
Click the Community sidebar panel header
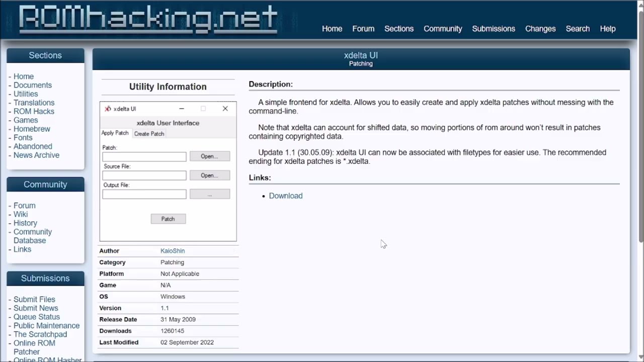click(45, 185)
